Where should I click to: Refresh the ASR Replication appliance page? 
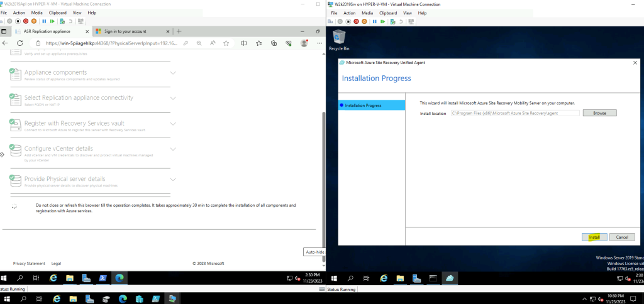coord(19,43)
